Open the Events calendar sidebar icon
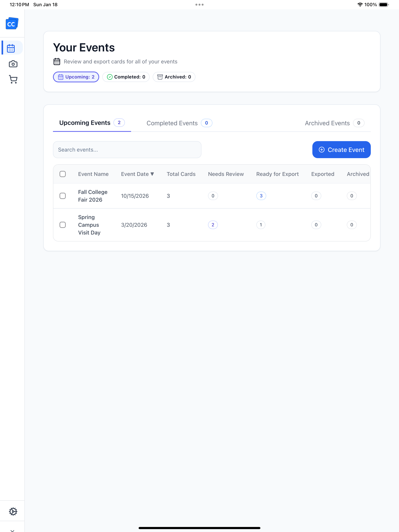This screenshot has width=399, height=532. pos(11,48)
